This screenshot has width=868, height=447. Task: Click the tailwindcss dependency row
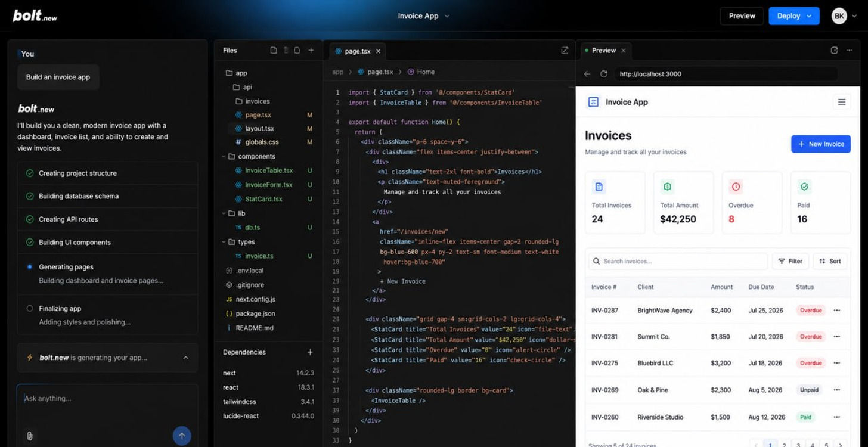(x=268, y=402)
